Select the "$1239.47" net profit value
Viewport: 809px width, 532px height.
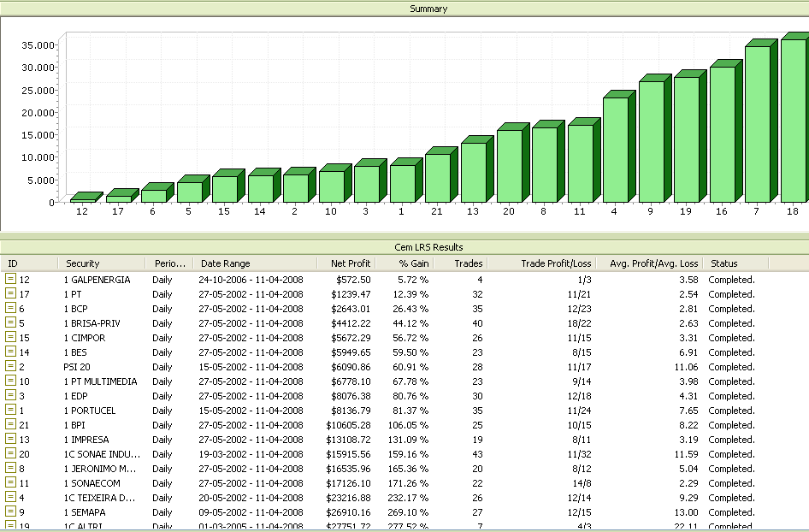click(x=351, y=294)
